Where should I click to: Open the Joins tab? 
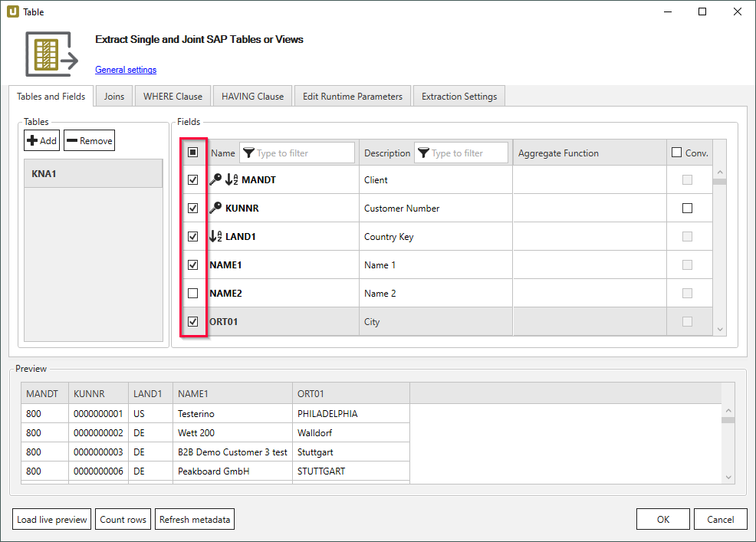click(114, 97)
